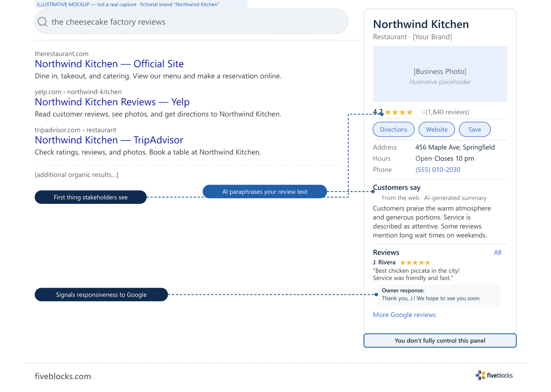Click the [additional organic results...] text

click(76, 175)
